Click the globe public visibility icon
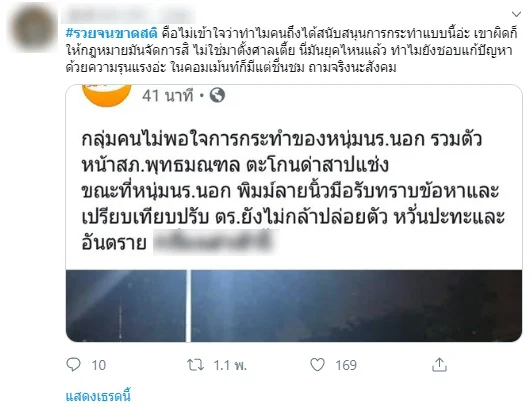Image resolution: width=532 pixels, height=407 pixels. coord(217,95)
